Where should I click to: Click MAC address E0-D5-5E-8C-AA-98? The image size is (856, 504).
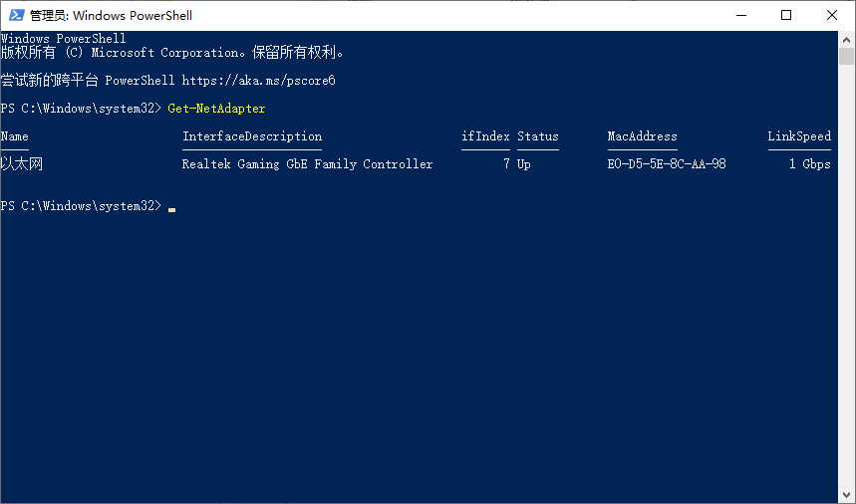(x=667, y=164)
